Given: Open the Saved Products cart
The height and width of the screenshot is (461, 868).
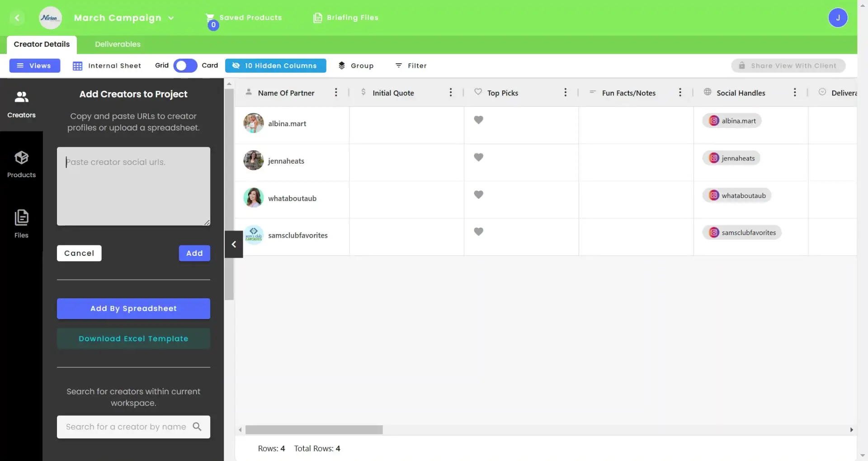Looking at the screenshot, I should coord(244,18).
